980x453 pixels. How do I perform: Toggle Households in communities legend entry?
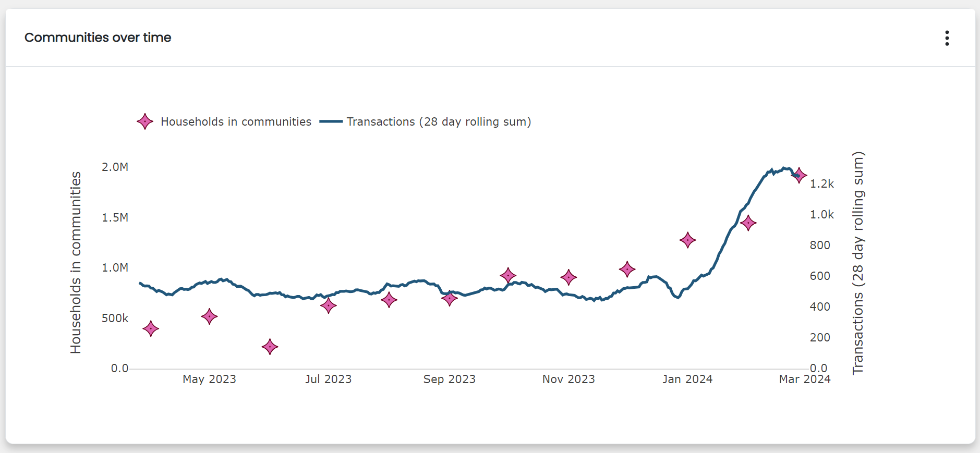pyautogui.click(x=236, y=121)
